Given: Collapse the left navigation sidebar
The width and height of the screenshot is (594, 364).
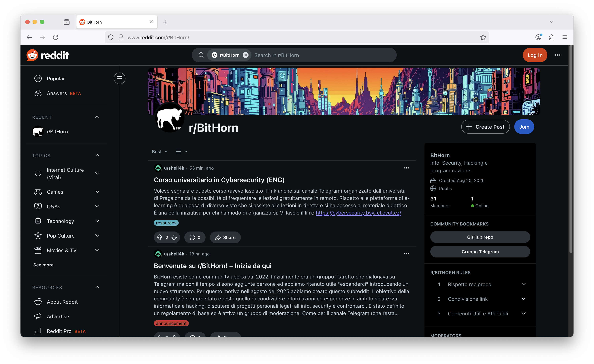Looking at the screenshot, I should [119, 78].
